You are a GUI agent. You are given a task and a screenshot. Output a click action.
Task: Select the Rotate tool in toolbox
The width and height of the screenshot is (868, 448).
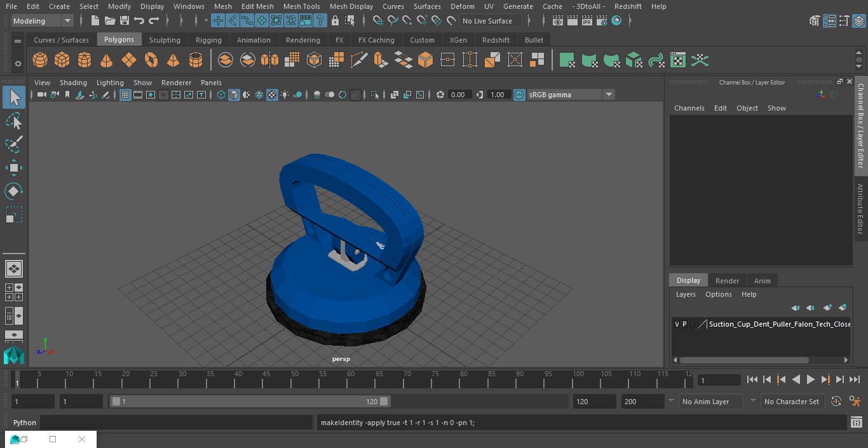(x=13, y=191)
